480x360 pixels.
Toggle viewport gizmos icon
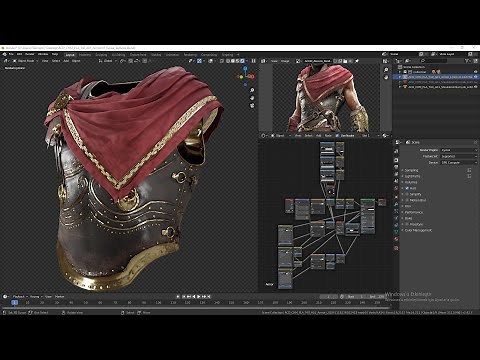point(199,61)
